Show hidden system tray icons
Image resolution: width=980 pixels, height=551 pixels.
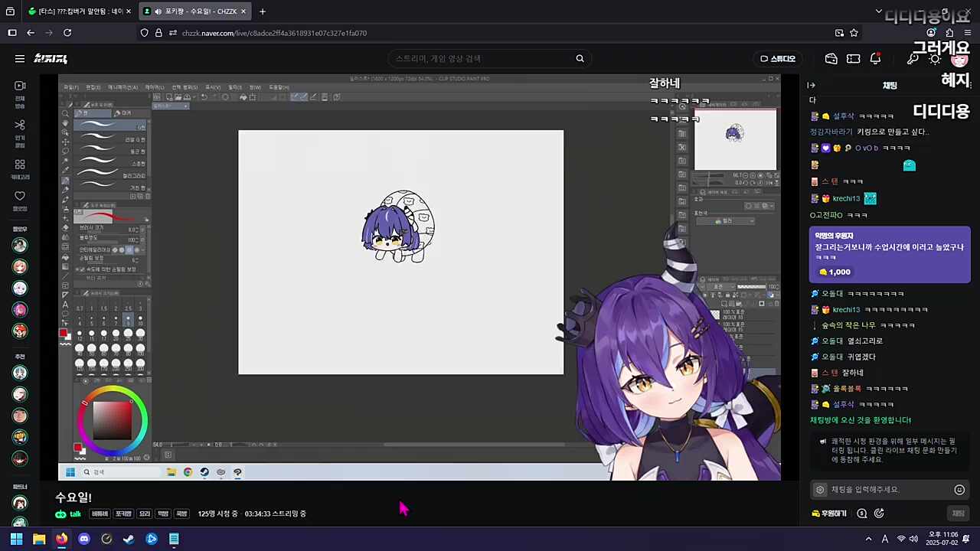point(868,539)
